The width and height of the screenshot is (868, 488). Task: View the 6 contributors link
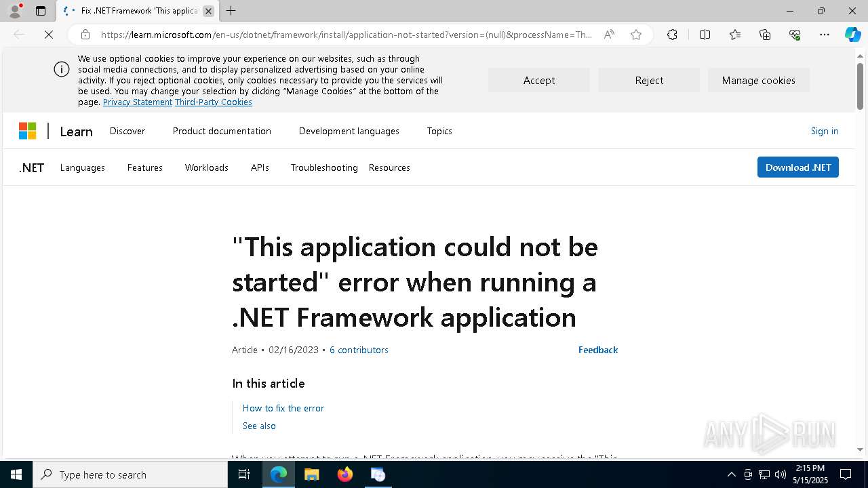pos(359,350)
